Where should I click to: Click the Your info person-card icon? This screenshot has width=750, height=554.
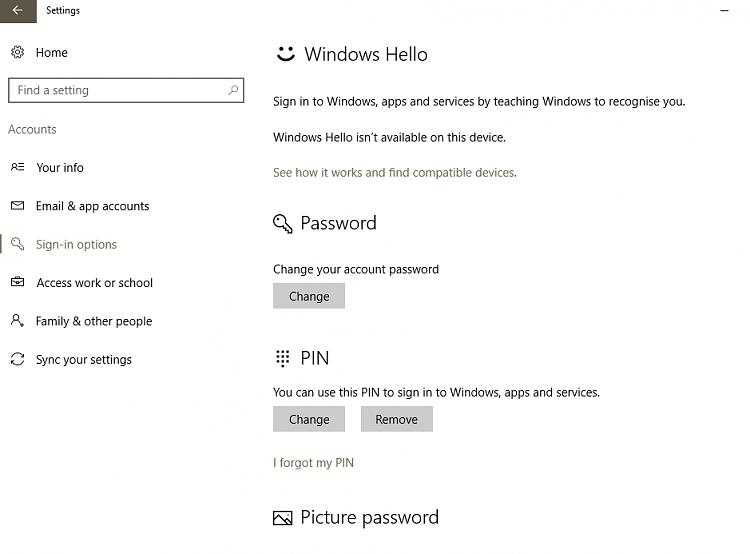click(18, 167)
